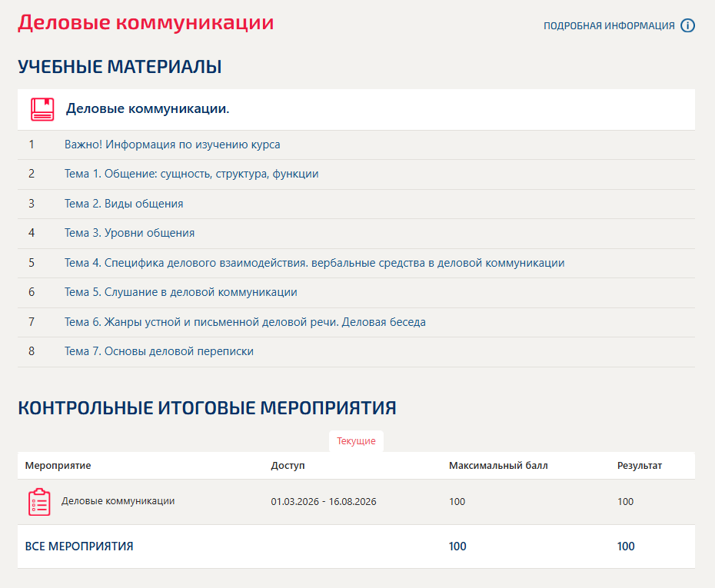
Task: Open Тема 7. Основы деловой переписки
Action: coord(158,351)
